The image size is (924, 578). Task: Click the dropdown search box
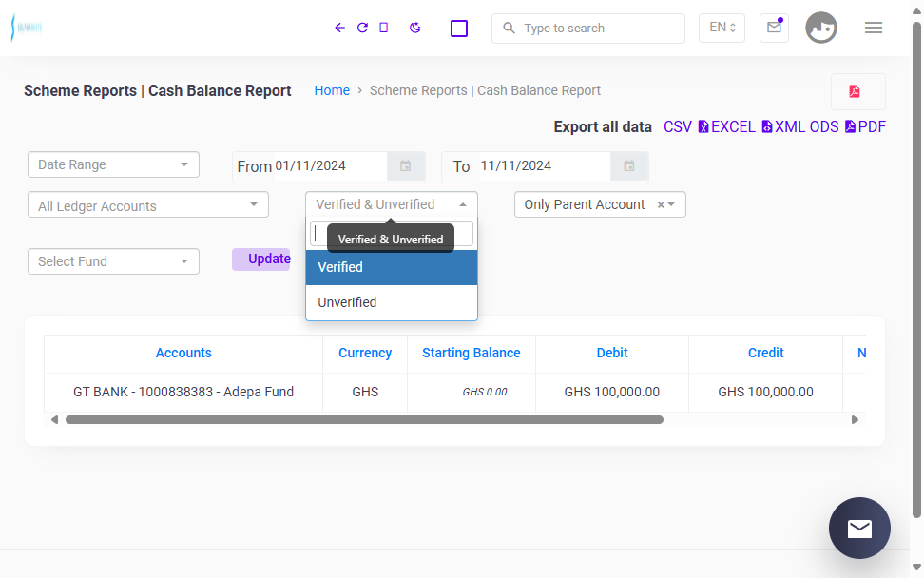pyautogui.click(x=392, y=234)
